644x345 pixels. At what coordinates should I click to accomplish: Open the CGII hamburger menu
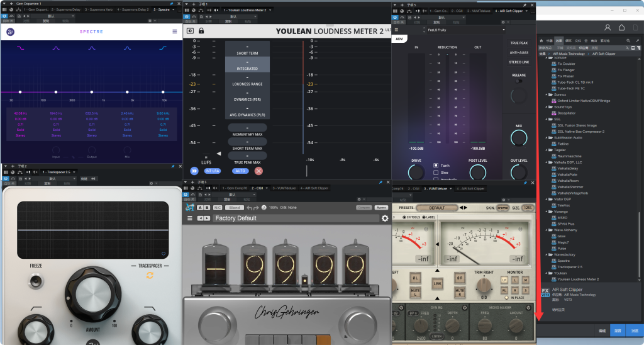click(x=190, y=218)
